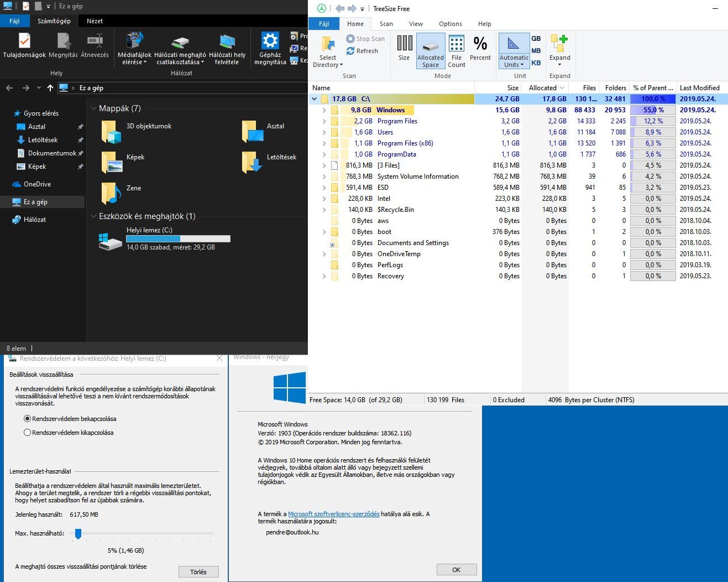
Task: Expand System Volume Information row
Action: pyautogui.click(x=324, y=176)
